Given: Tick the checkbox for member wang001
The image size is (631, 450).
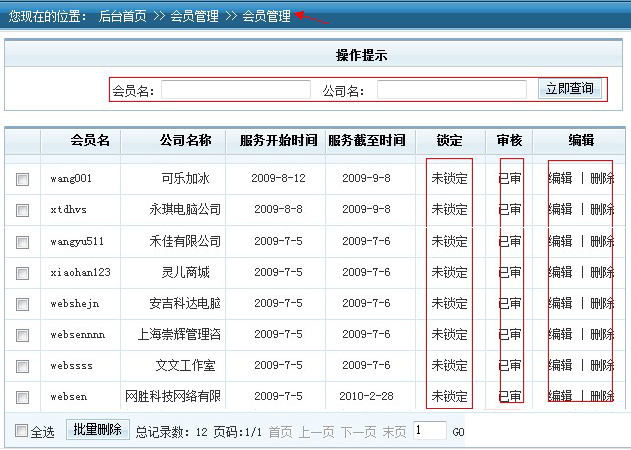Looking at the screenshot, I should point(22,179).
